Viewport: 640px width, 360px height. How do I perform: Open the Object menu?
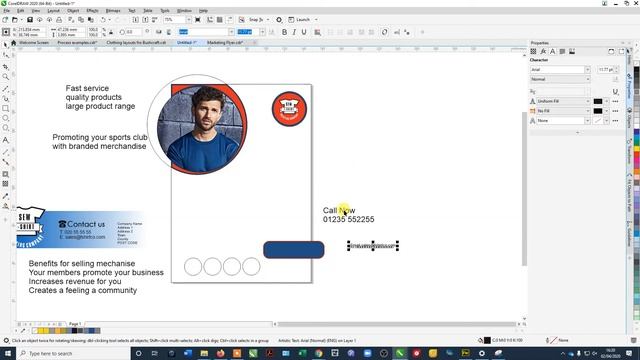pyautogui.click(x=73, y=11)
